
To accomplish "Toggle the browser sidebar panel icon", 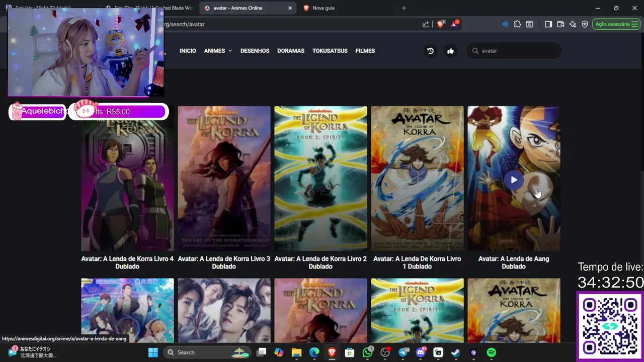I will pos(548,24).
